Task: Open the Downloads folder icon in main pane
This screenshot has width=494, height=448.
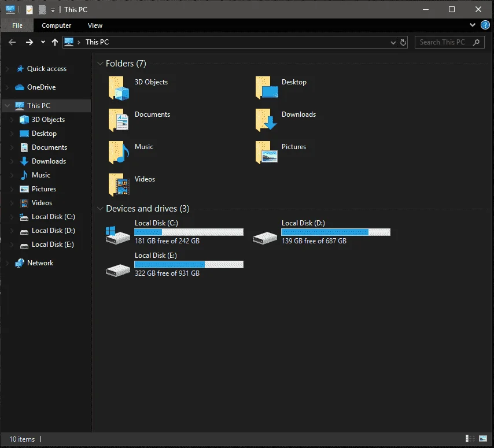Action: 266,120
